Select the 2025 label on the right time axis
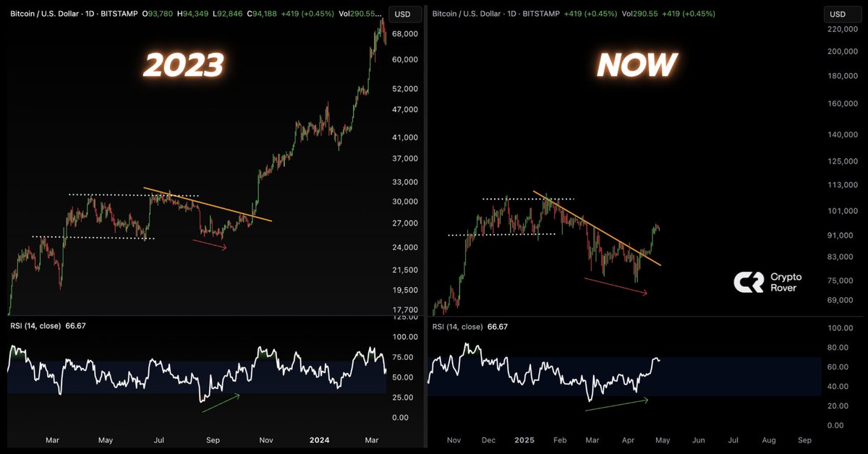This screenshot has height=454, width=868. click(x=524, y=440)
